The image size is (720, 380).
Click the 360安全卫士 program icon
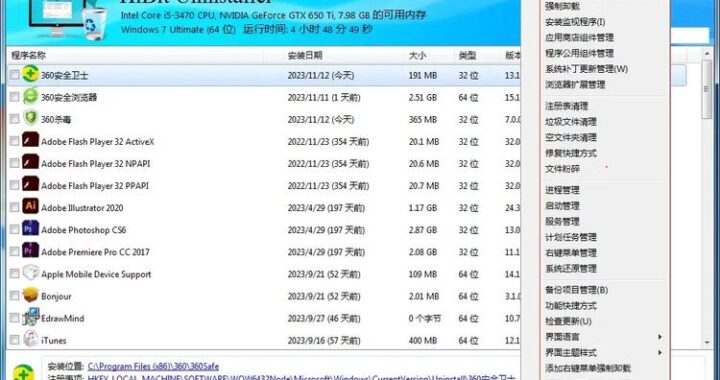coord(30,74)
